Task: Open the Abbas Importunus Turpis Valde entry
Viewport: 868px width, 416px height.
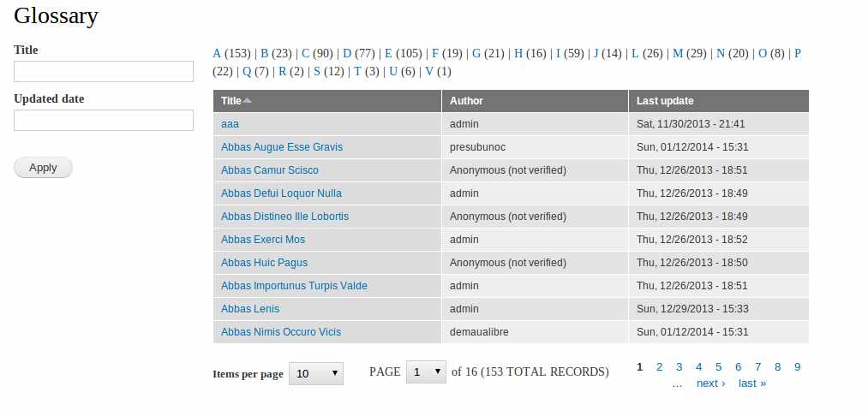Action: click(294, 286)
